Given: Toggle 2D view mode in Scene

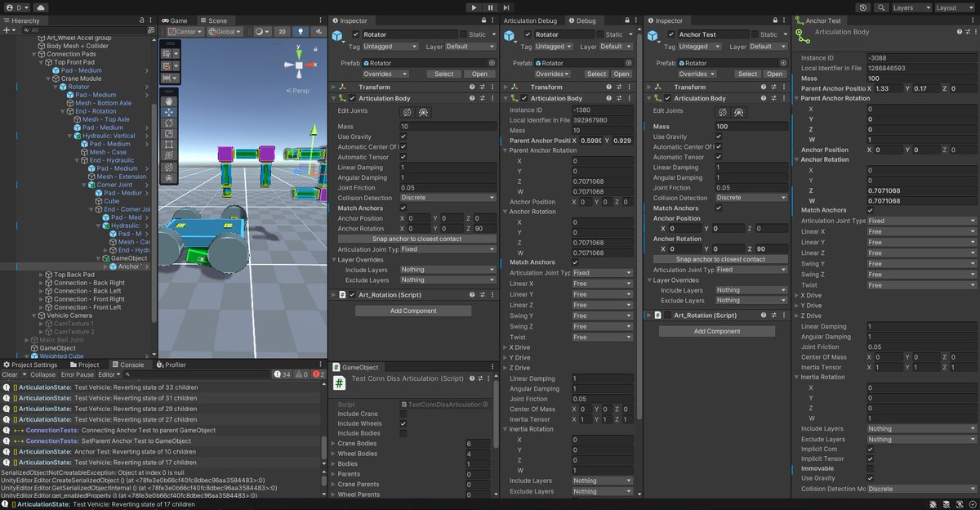Looking at the screenshot, I should click(x=282, y=31).
